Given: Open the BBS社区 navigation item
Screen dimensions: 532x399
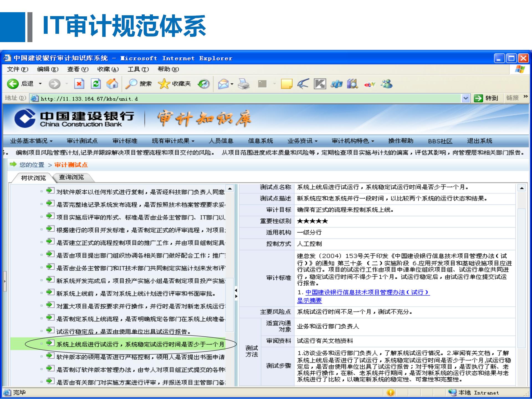Looking at the screenshot, I should tap(440, 141).
